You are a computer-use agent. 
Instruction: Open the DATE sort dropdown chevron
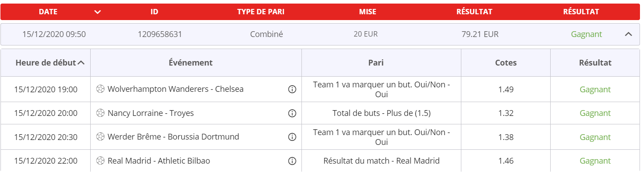coord(98,12)
